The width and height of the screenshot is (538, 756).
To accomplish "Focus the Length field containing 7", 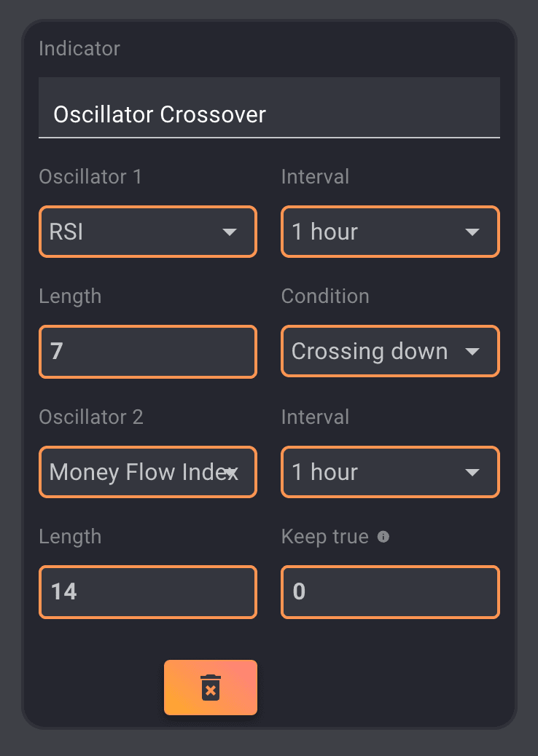I will point(148,352).
